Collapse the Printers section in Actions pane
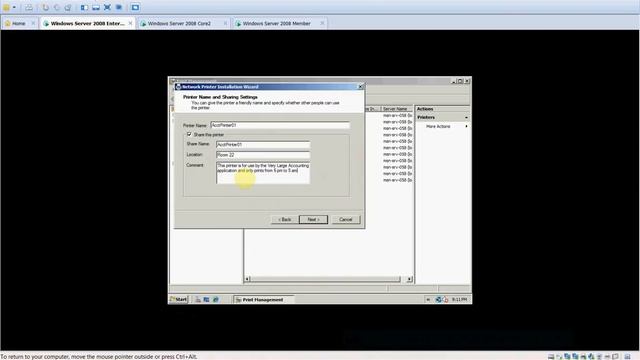The image size is (640, 360). pyautogui.click(x=466, y=118)
